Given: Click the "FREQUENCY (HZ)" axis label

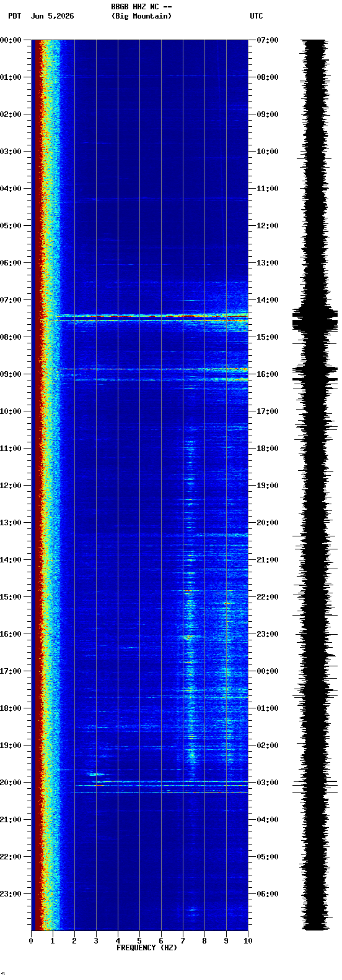Looking at the screenshot, I should pos(147,948).
